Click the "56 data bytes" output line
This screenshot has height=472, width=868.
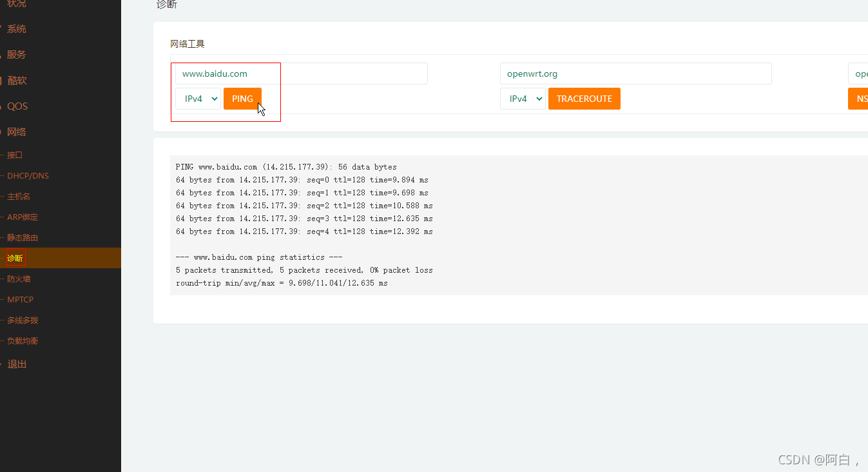(x=286, y=167)
